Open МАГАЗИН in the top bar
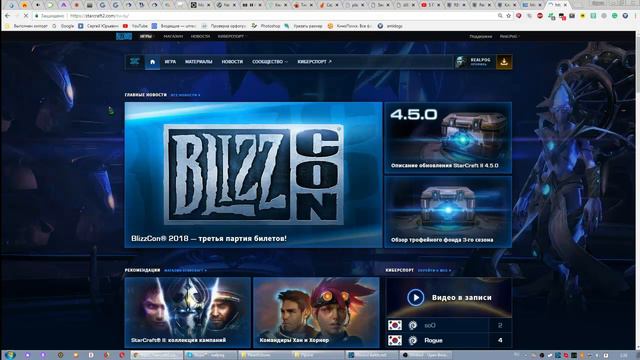This screenshot has height=360, width=640. click(173, 36)
